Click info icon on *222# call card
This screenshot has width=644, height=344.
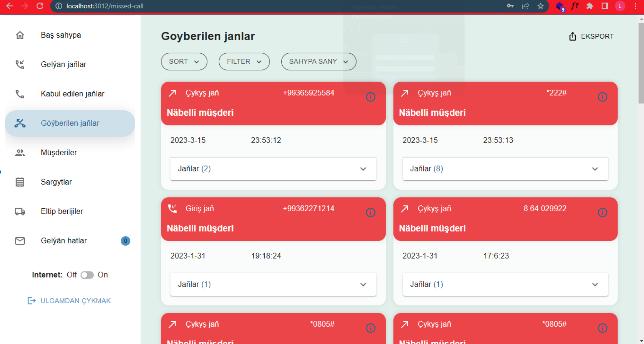point(602,97)
